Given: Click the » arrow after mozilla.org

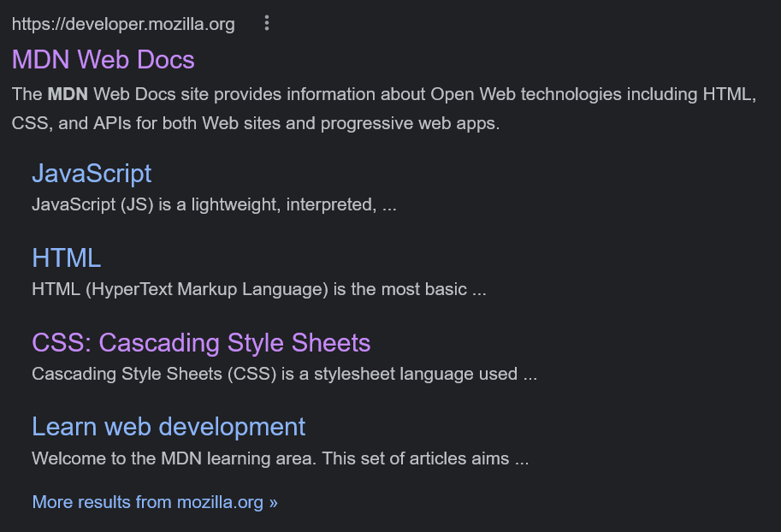Looking at the screenshot, I should [273, 502].
